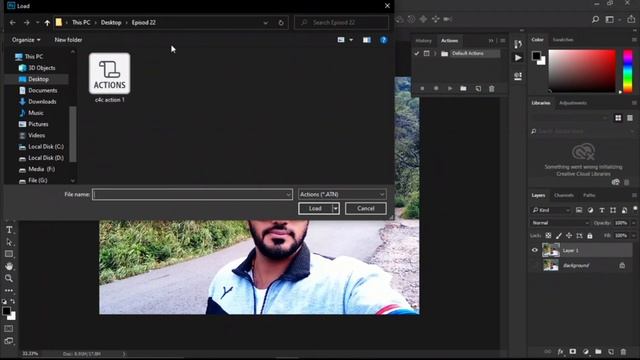The image size is (640, 360).
Task: Select Downloads in the navigation tree
Action: tap(42, 102)
